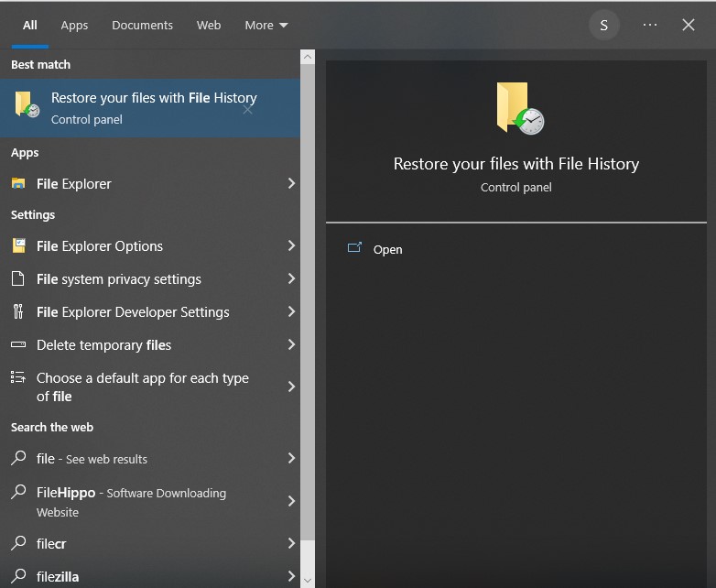
Task: Open the three-dot options menu
Action: [649, 25]
